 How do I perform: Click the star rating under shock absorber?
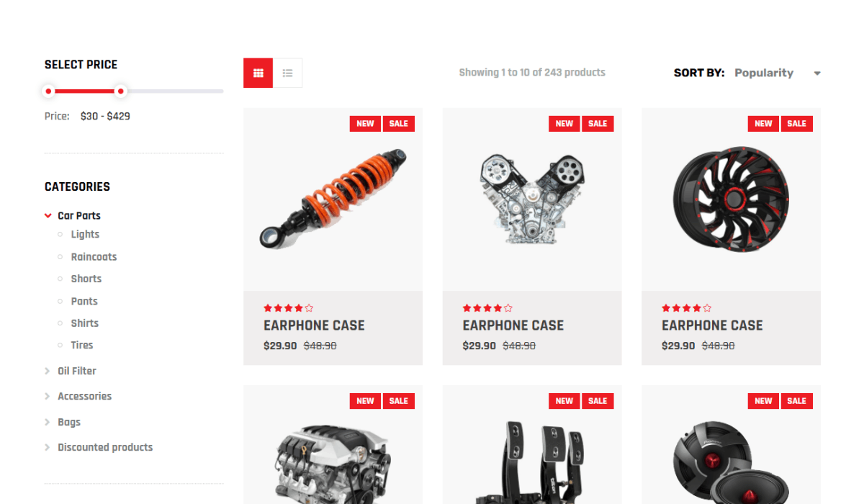click(289, 308)
